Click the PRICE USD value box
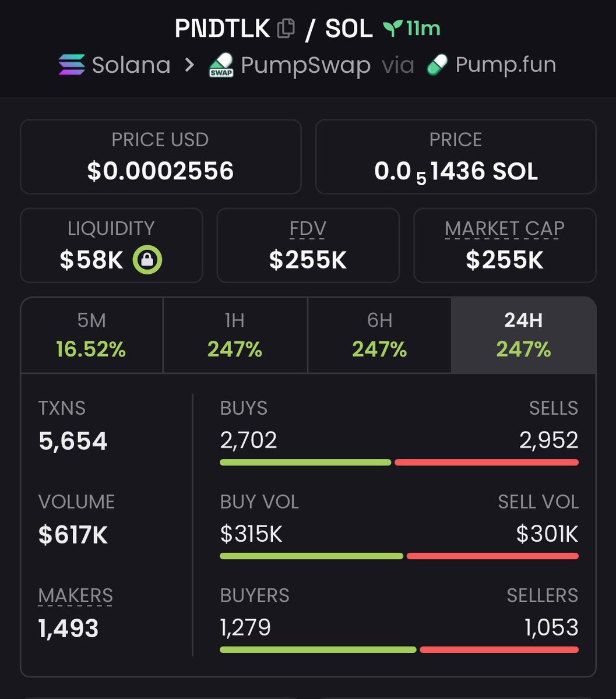Image resolution: width=616 pixels, height=699 pixels. [x=161, y=157]
